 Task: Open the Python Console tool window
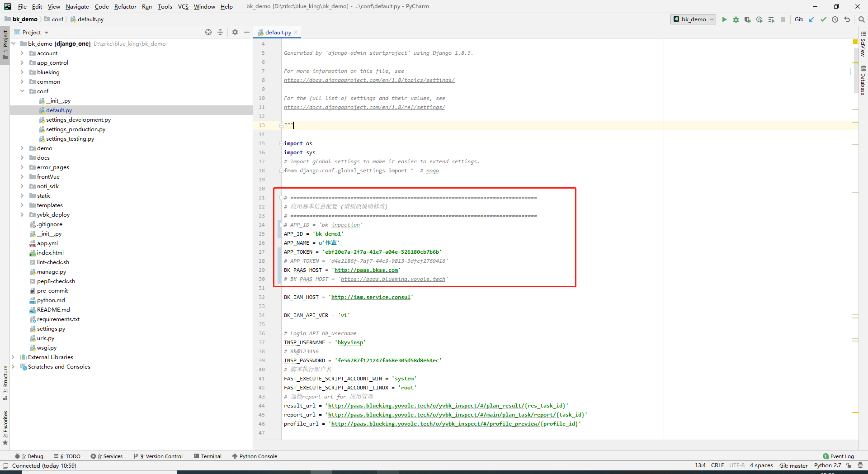[255, 456]
